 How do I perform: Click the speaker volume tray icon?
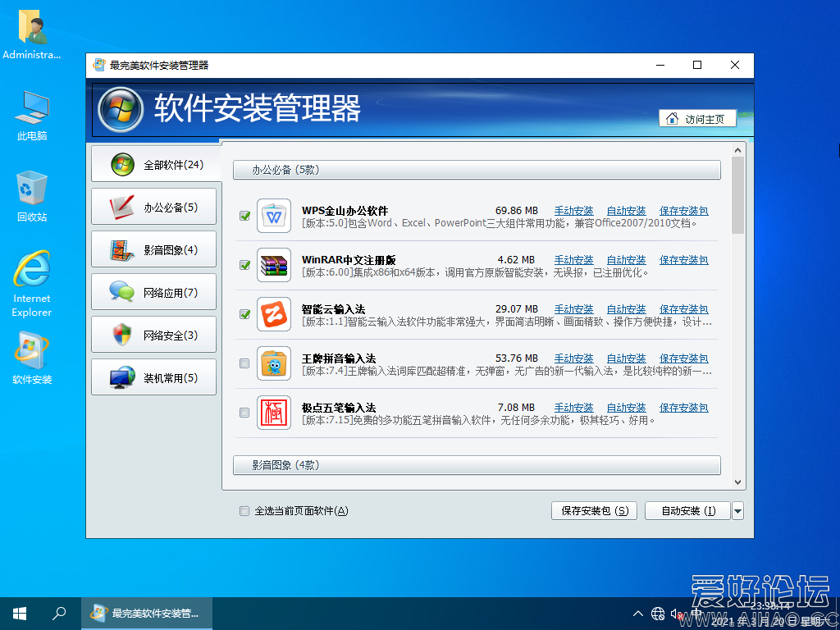[x=677, y=614]
